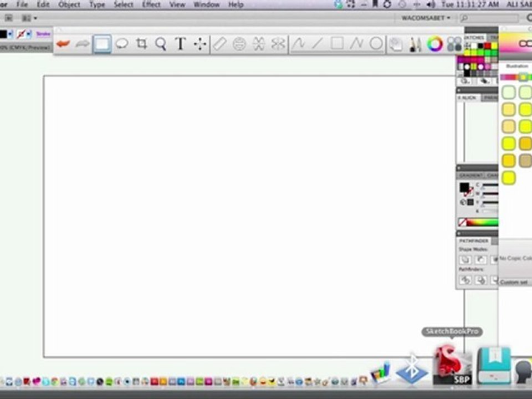Viewport: 532px width, 399px height.
Task: Click the Bluetooth icon in the Dock
Action: (x=412, y=369)
